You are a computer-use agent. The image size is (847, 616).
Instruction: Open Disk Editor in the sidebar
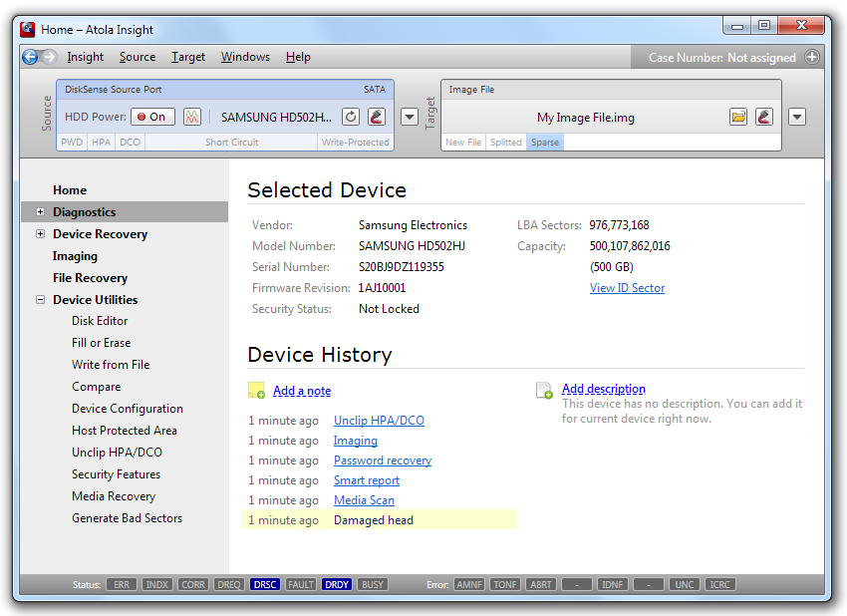(100, 321)
